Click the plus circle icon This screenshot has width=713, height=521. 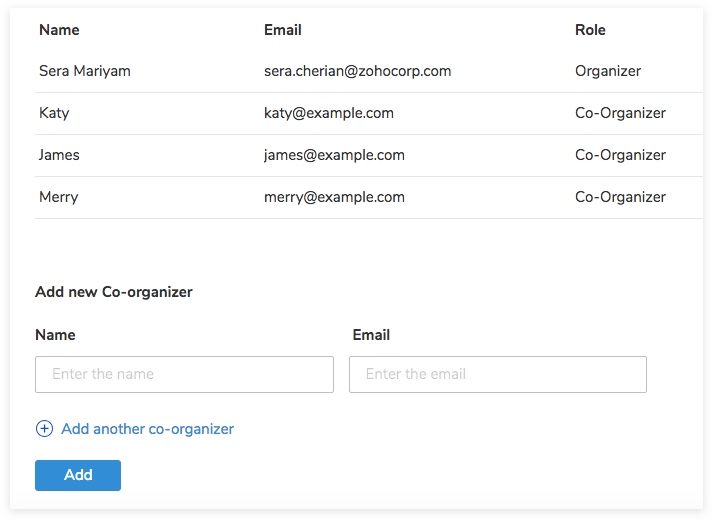[x=44, y=429]
